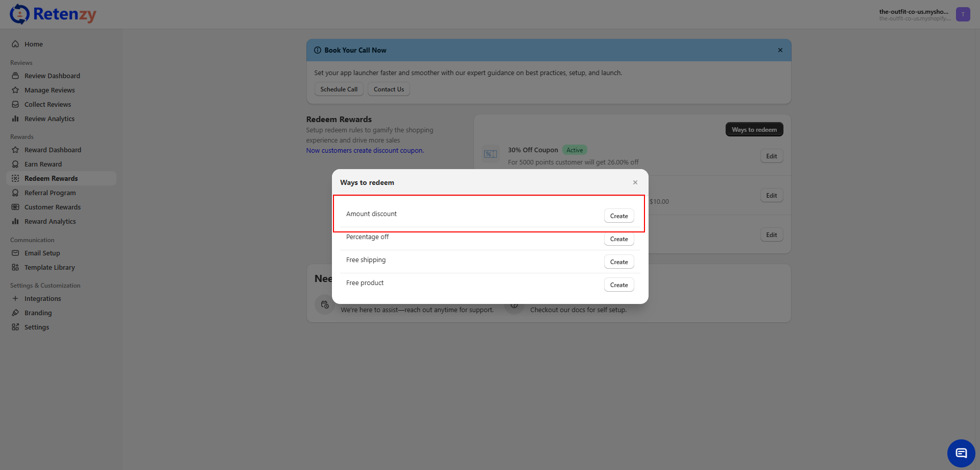
Task: Click the Manage Reviews star icon
Action: point(15,90)
